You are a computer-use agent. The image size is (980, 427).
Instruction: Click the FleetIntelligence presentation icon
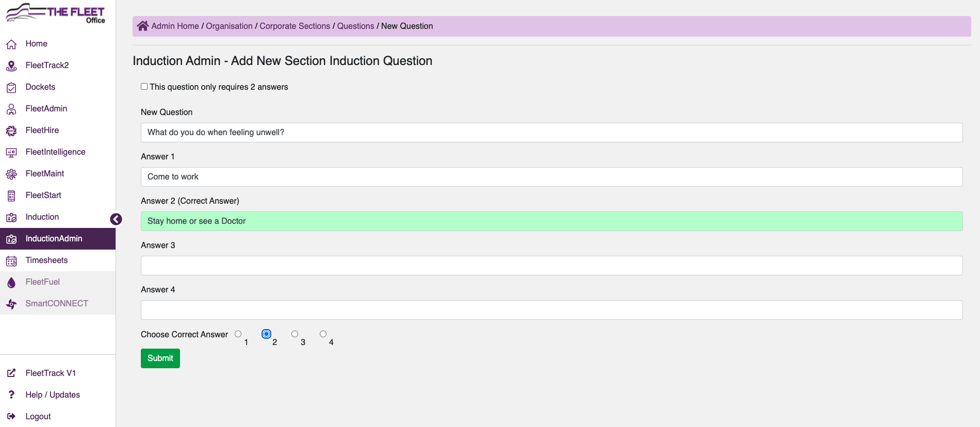click(x=11, y=153)
